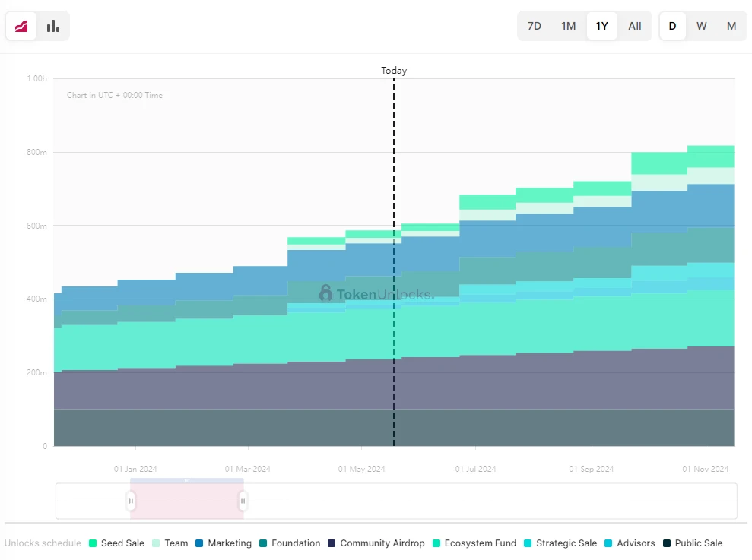Set weekly interval with W button
The width and height of the screenshot is (752, 560).
pos(702,26)
